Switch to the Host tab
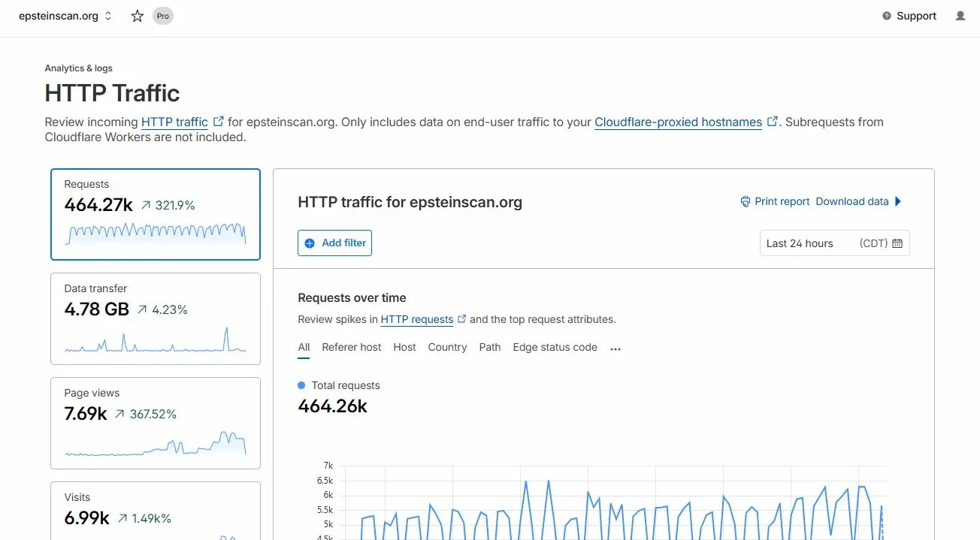980x540 pixels. [x=404, y=347]
